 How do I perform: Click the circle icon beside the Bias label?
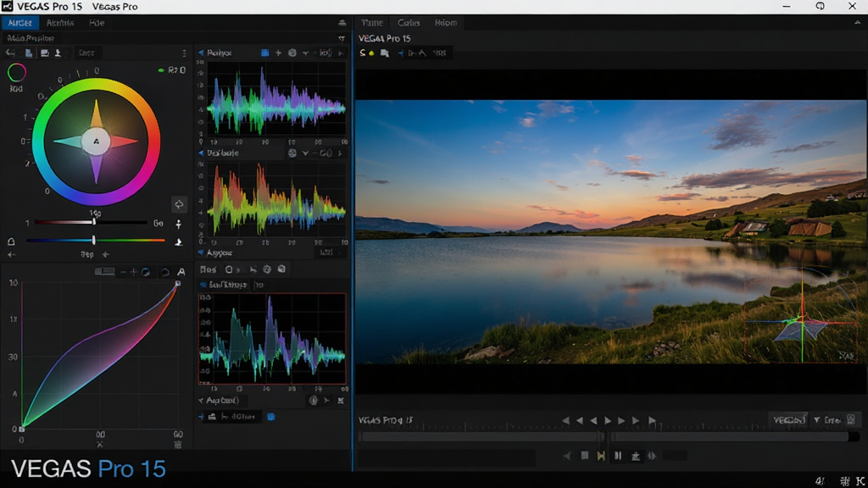(x=229, y=269)
